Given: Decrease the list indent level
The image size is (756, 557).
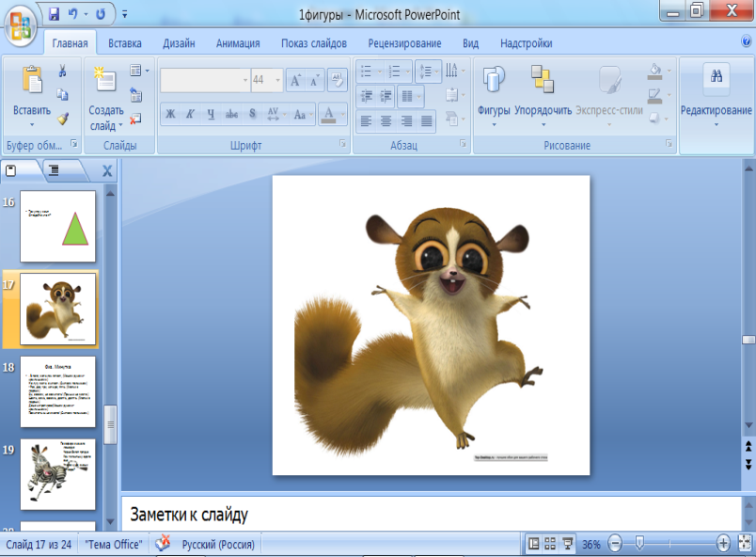Looking at the screenshot, I should point(367,96).
